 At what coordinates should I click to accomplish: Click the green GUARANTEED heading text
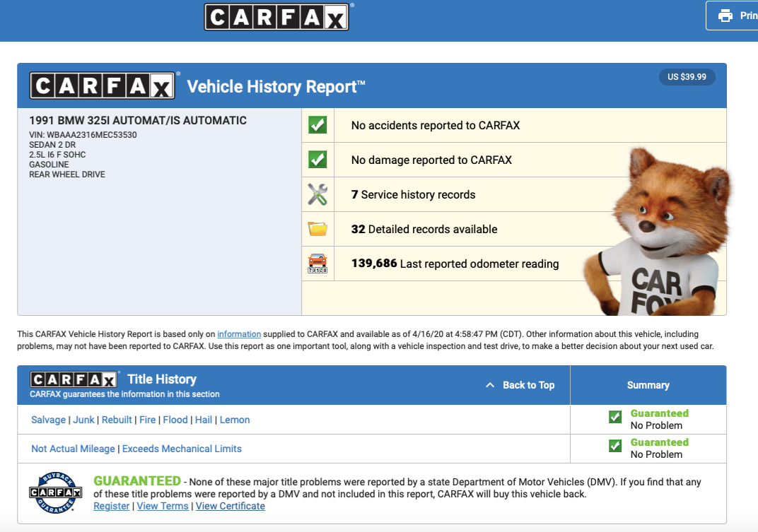click(x=136, y=481)
